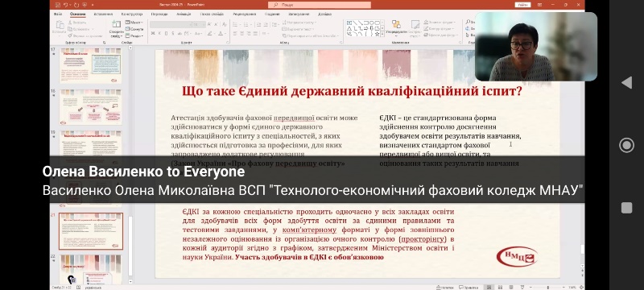Open the Упорядкувати (Arrange) dropdown
The width and height of the screenshot is (644, 290).
(x=396, y=27)
